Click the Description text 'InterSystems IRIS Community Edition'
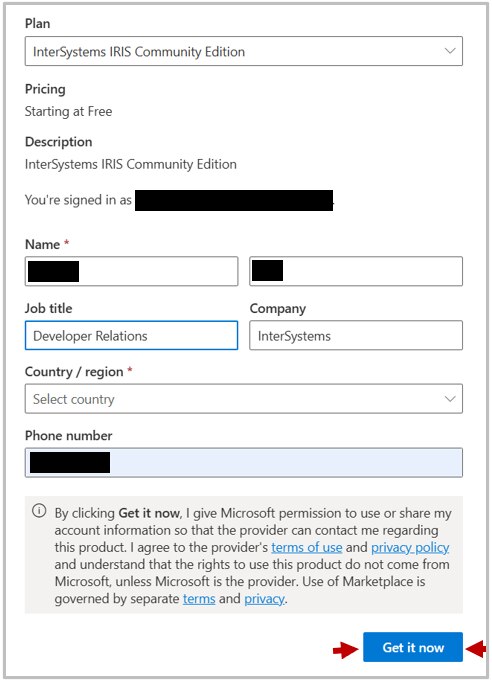Viewport: 492px width, 682px height. tap(131, 164)
